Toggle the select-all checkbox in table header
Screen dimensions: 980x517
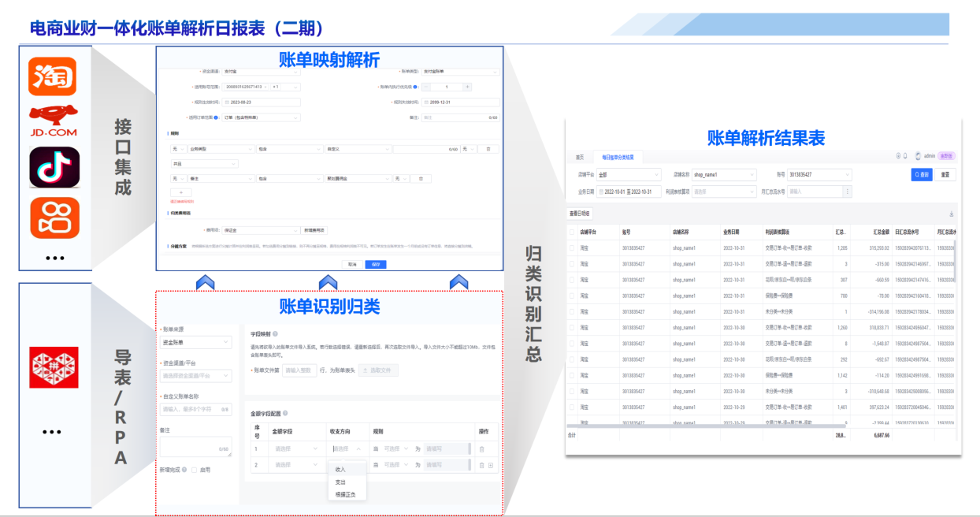point(572,232)
